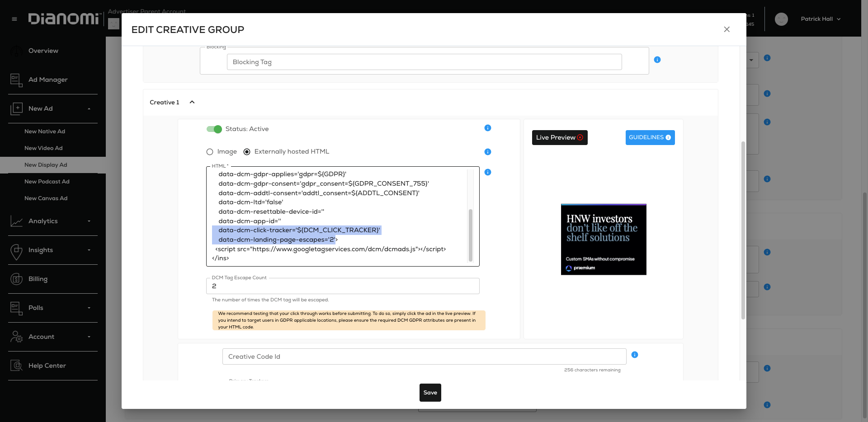The height and width of the screenshot is (422, 868).
Task: Click the HTML code box scrollbar
Action: (x=471, y=235)
